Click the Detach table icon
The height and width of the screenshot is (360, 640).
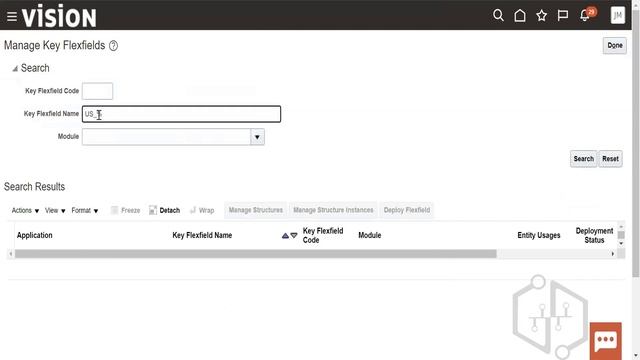click(153, 210)
